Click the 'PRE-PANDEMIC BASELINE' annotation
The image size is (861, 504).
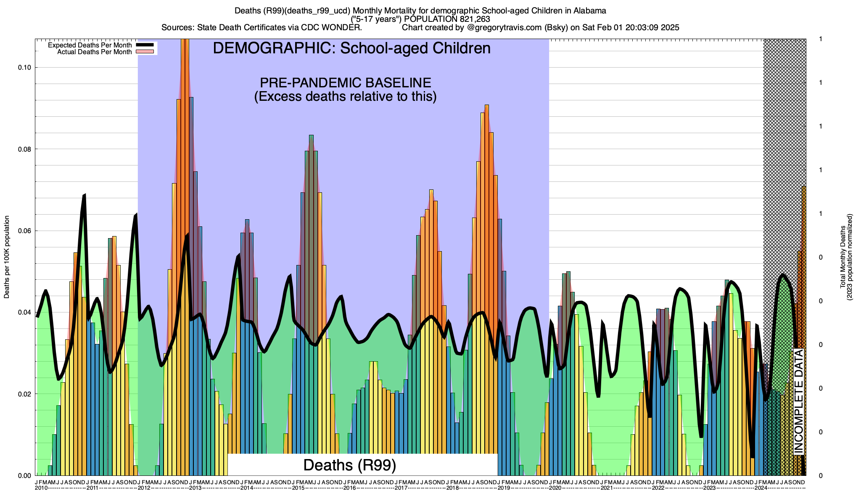(345, 82)
